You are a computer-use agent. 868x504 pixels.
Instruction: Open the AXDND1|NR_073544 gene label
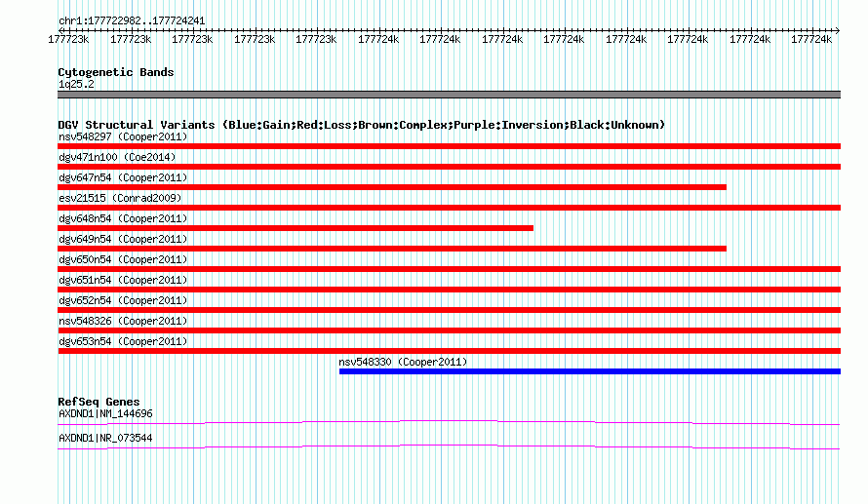point(105,438)
